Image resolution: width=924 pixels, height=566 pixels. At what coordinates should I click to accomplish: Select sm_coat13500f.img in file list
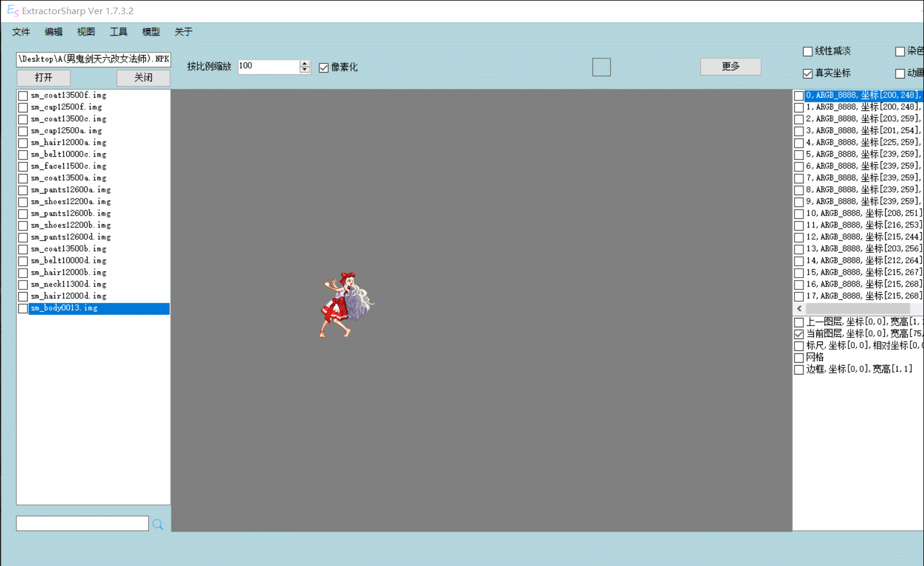point(69,95)
